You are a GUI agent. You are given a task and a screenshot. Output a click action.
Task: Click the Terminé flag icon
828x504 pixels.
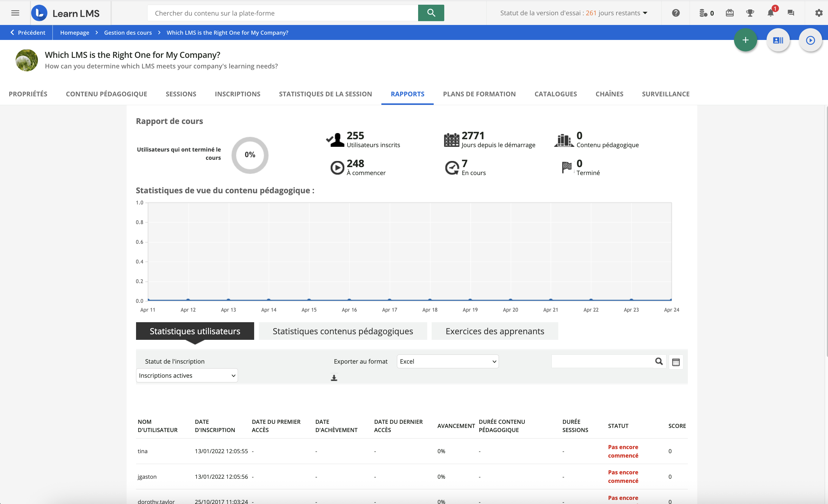[x=567, y=167]
